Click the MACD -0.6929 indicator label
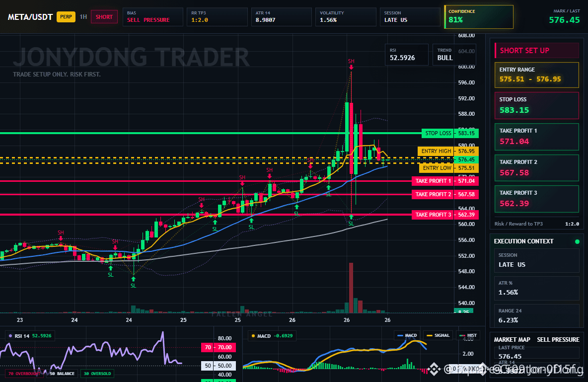Viewport: 588px width, 382px height. pos(272,336)
